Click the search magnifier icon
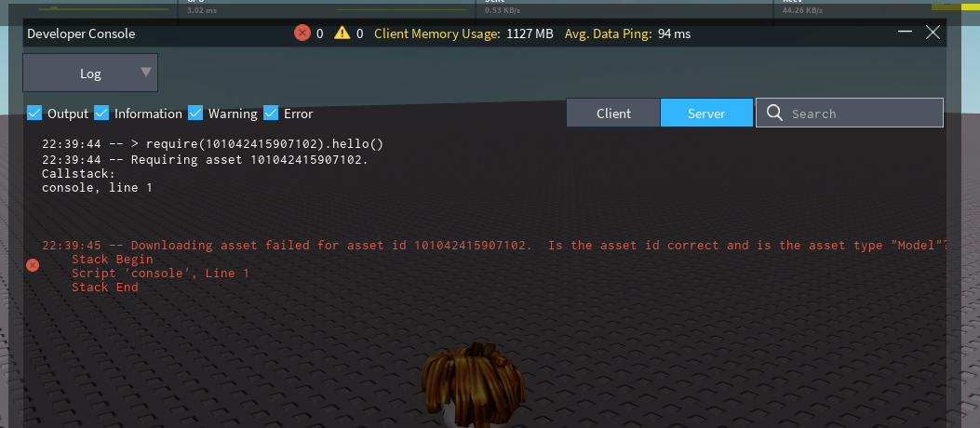The height and width of the screenshot is (428, 980). pyautogui.click(x=774, y=114)
